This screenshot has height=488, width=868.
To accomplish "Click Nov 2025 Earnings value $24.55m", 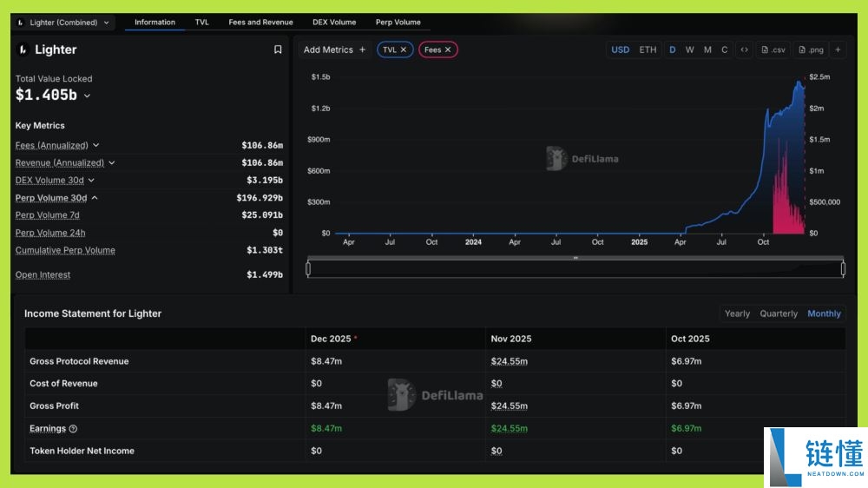I will coord(509,429).
